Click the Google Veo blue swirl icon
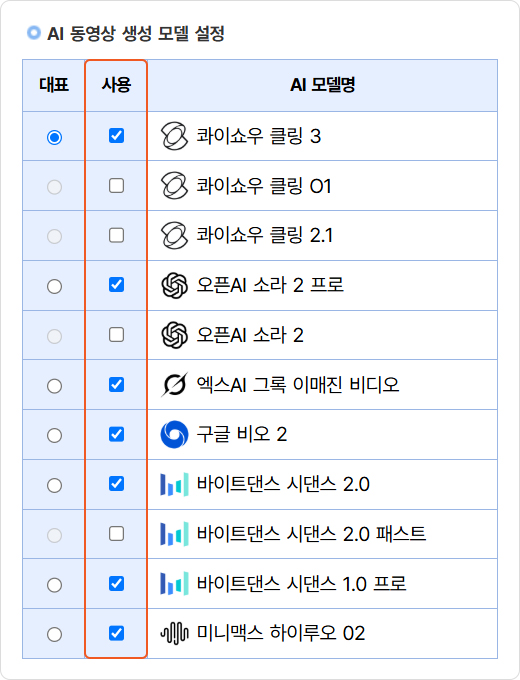The height and width of the screenshot is (680, 520). 174,435
